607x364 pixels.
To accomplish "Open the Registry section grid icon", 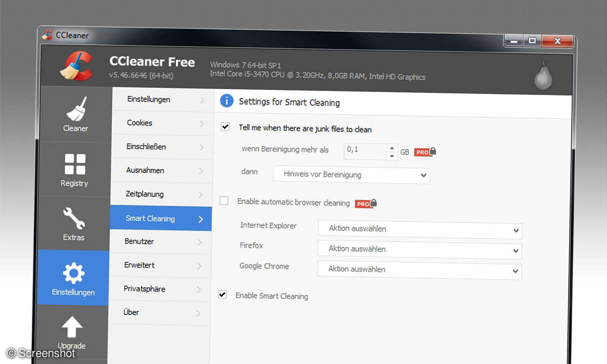I will click(x=75, y=164).
